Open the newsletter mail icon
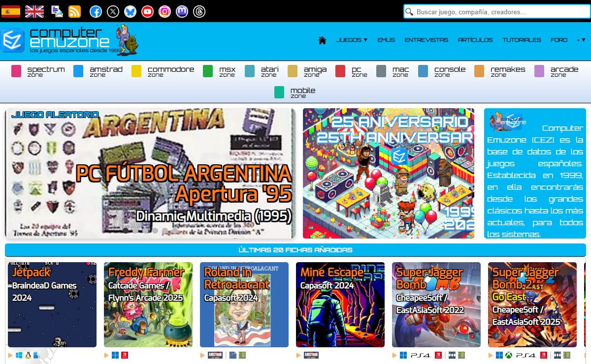Screen dimensions: 591x364 point(57,11)
